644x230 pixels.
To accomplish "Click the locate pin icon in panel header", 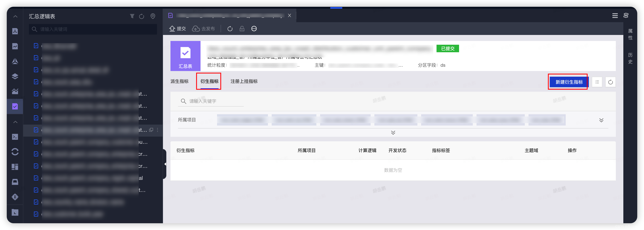I will [153, 16].
